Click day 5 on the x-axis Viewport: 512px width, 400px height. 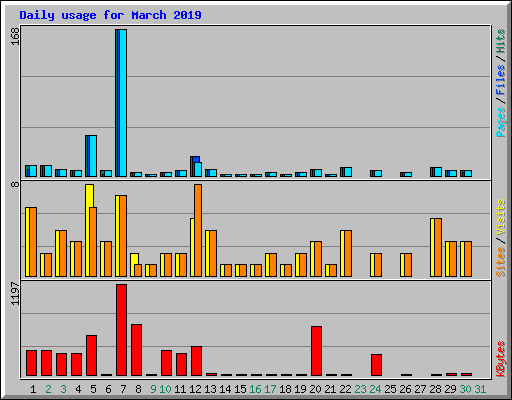[93, 389]
